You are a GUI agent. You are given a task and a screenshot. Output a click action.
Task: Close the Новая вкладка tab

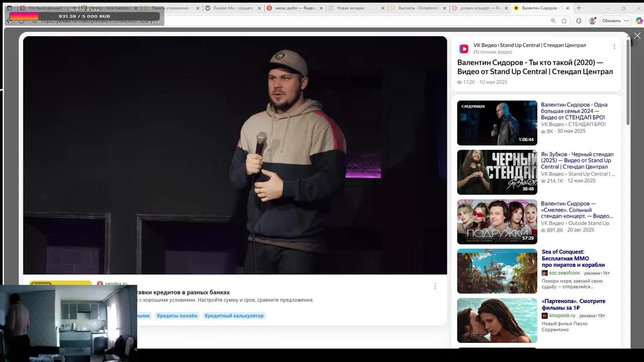click(383, 8)
